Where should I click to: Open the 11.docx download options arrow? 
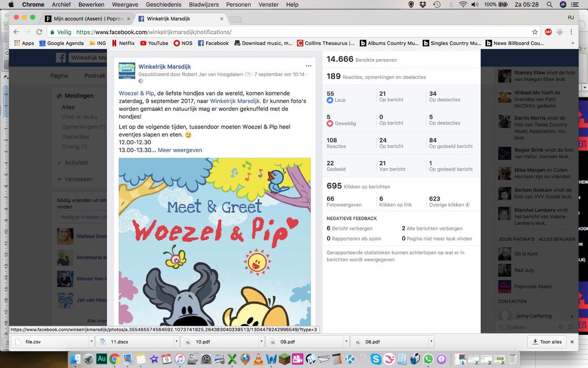click(175, 342)
